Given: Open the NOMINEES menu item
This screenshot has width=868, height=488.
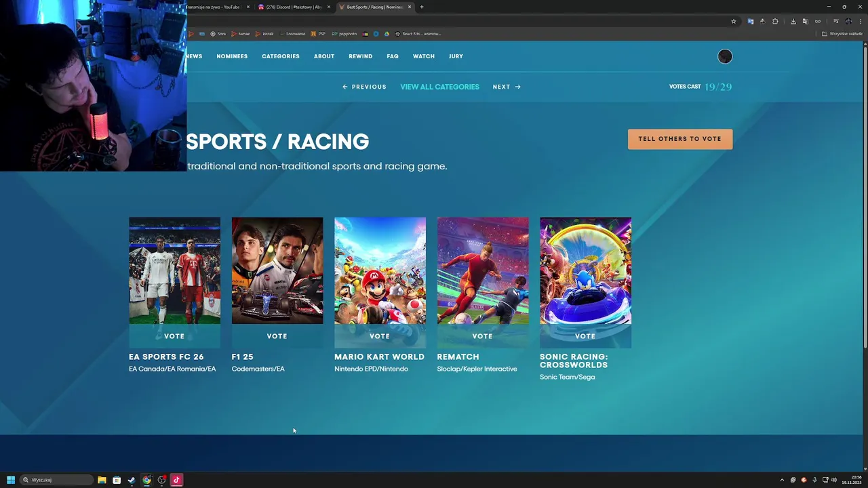Looking at the screenshot, I should pyautogui.click(x=232, y=56).
